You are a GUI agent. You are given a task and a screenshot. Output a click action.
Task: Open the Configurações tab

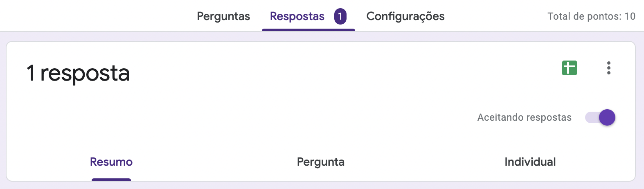click(405, 16)
